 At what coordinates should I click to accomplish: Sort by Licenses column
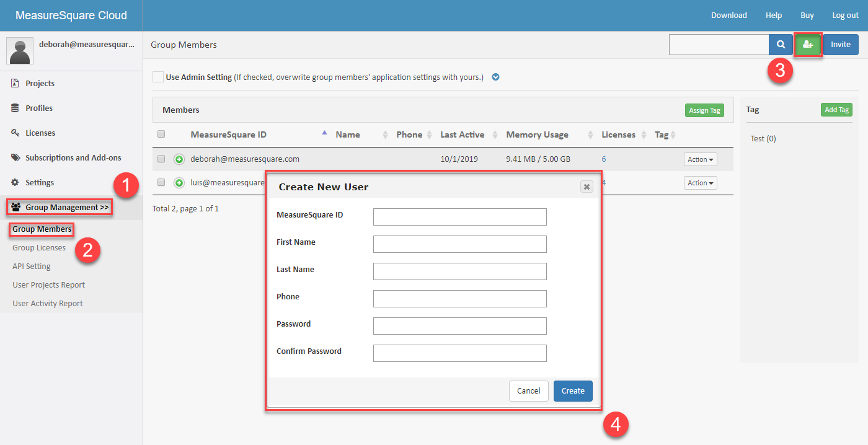618,134
